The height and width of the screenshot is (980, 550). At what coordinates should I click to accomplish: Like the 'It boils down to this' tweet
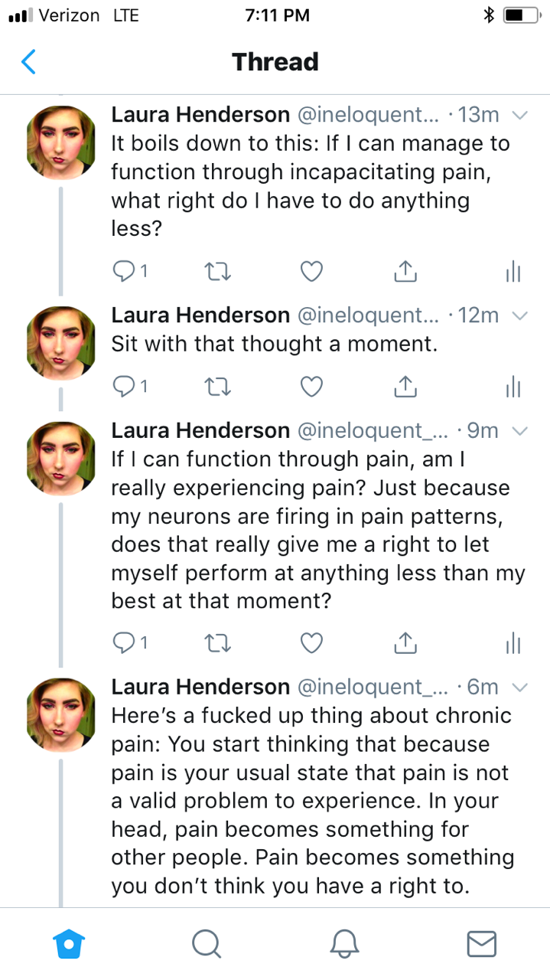coord(311,270)
